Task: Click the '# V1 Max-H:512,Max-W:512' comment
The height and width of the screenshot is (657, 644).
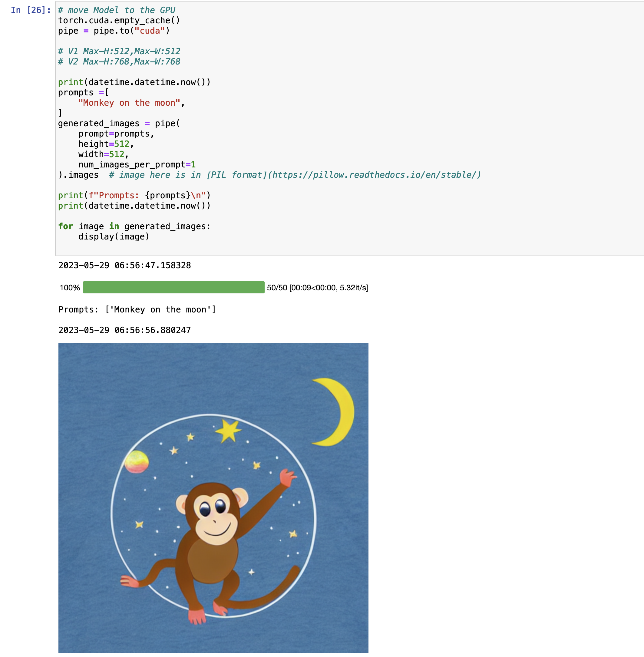Action: point(119,51)
